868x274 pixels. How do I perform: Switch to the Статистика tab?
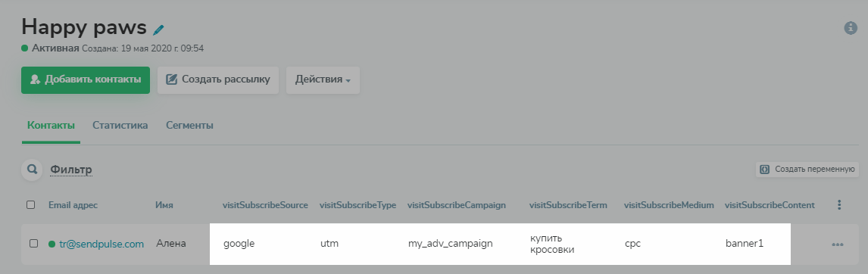pos(120,125)
